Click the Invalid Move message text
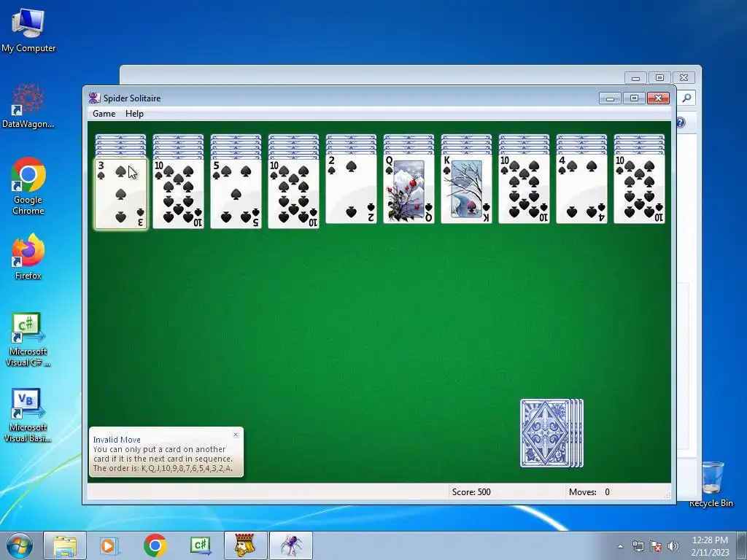The width and height of the screenshot is (747, 560). (x=163, y=454)
